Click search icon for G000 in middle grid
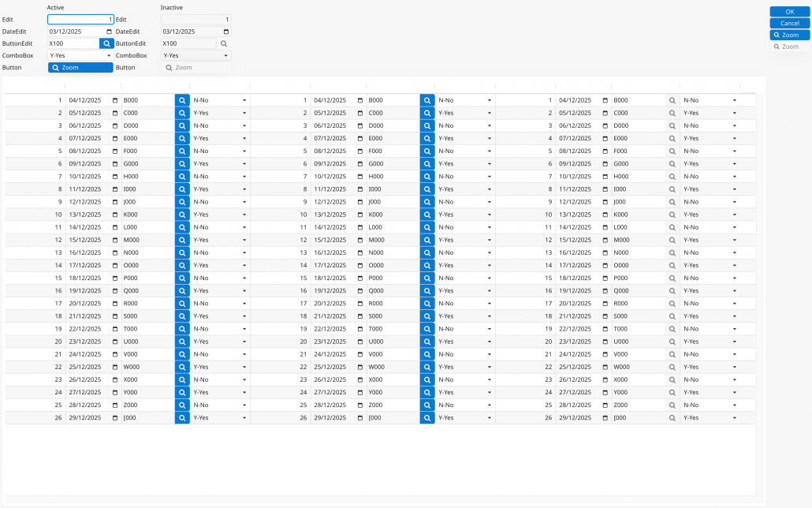 [427, 164]
